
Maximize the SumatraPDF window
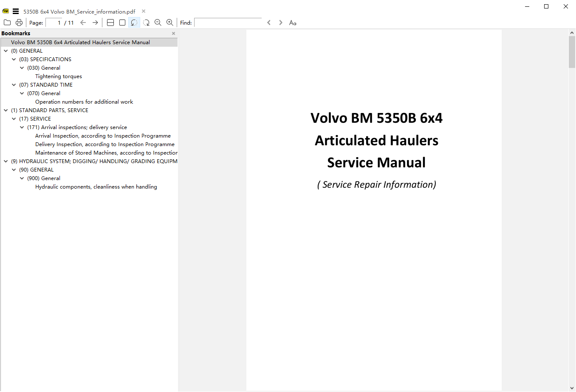click(546, 6)
